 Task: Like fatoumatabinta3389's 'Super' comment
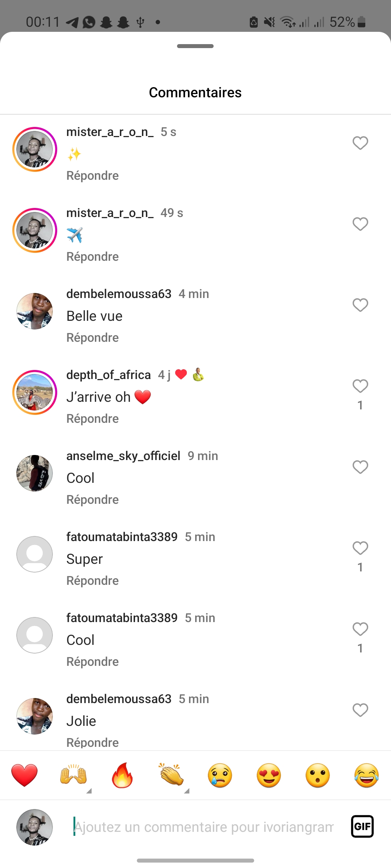tap(360, 548)
